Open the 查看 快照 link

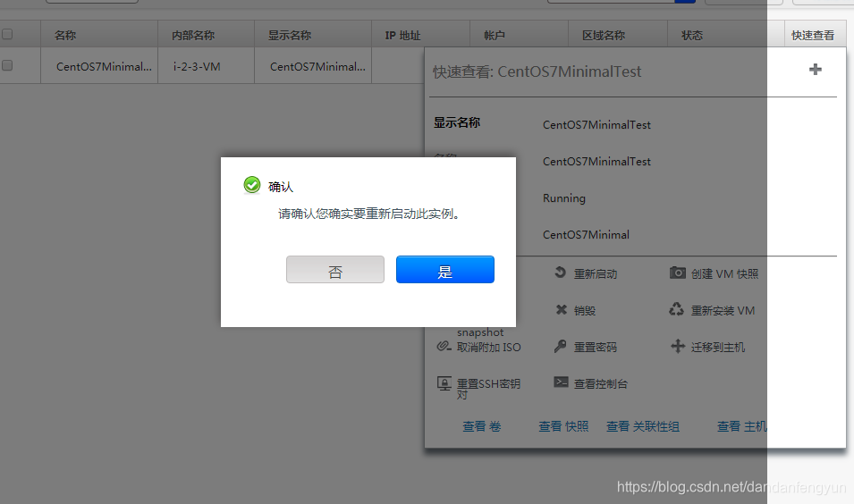pyautogui.click(x=563, y=426)
